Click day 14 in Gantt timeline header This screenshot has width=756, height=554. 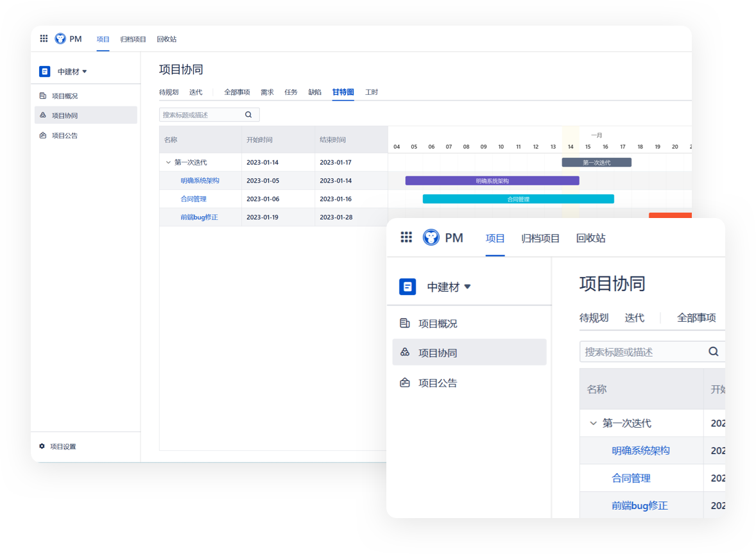[x=571, y=146]
